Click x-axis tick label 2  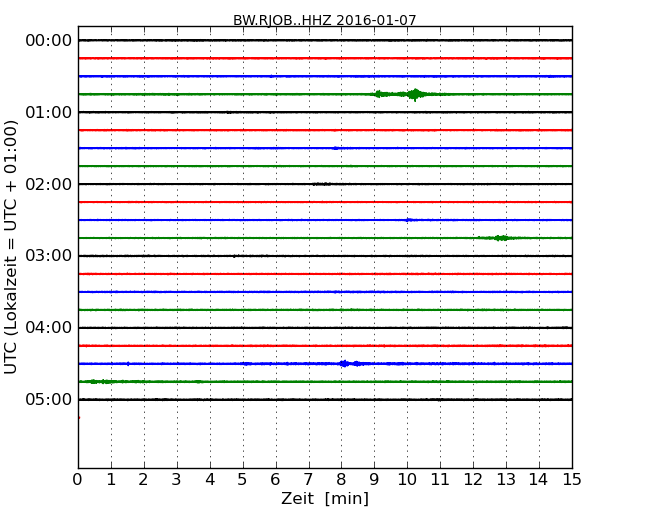click(143, 480)
